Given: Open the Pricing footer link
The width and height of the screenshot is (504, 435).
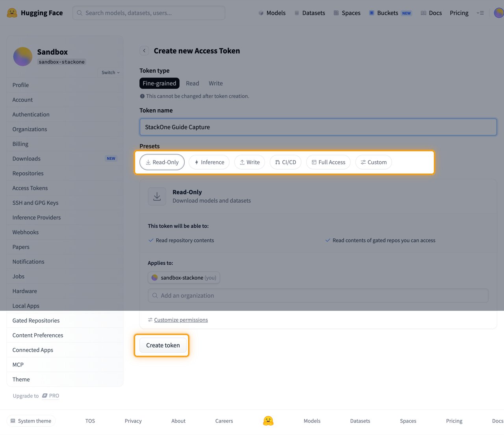Looking at the screenshot, I should pyautogui.click(x=454, y=421).
